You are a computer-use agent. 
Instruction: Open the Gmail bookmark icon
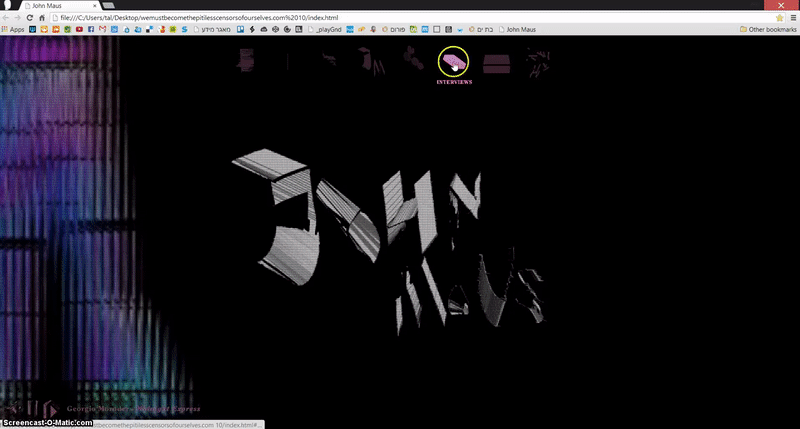click(103, 30)
